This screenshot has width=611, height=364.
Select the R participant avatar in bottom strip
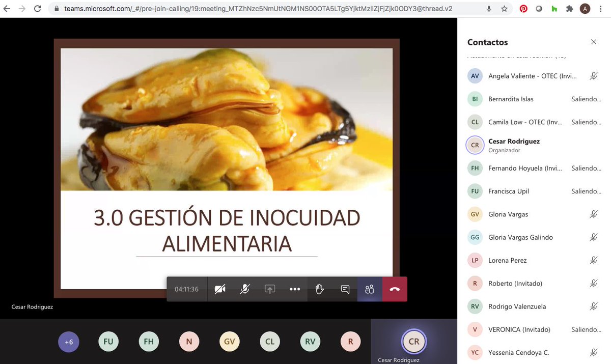pos(350,342)
